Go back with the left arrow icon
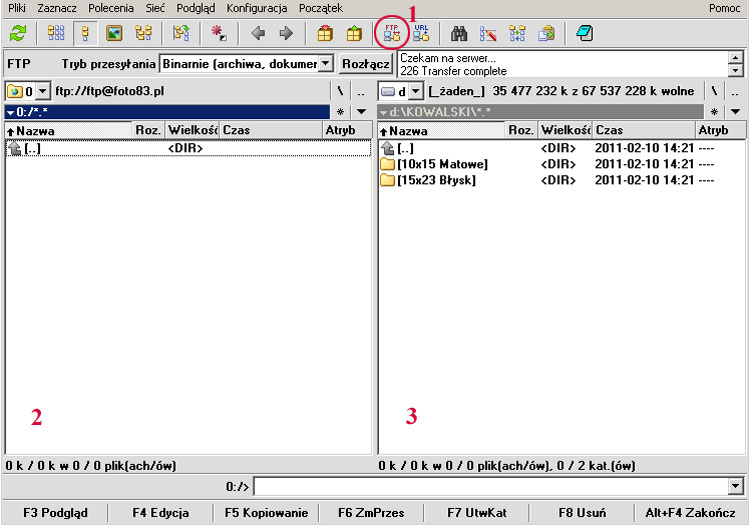749x525 pixels. 258,33
